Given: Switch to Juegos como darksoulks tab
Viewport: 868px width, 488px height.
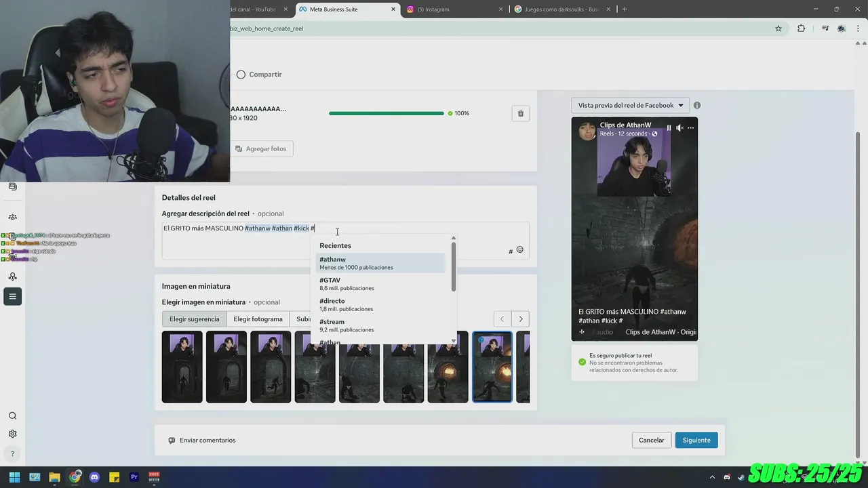Looking at the screenshot, I should coord(561,9).
